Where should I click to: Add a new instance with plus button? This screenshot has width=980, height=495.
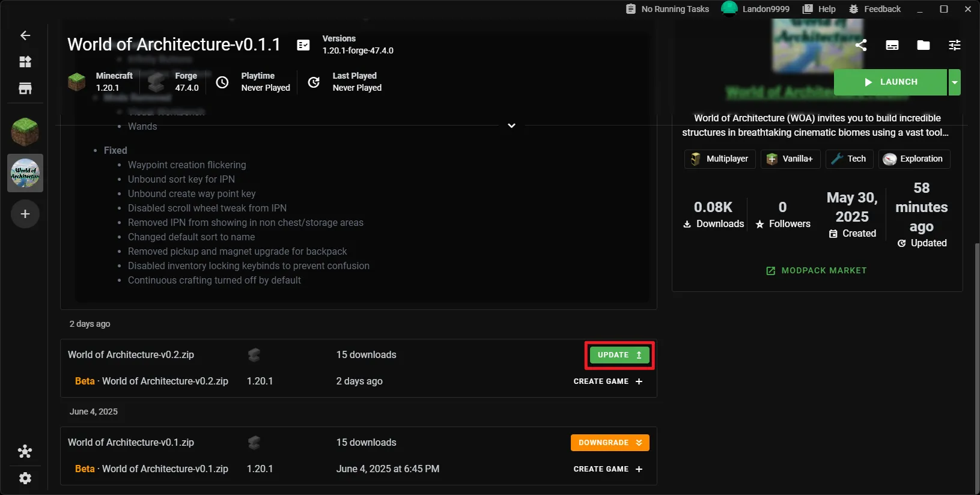tap(25, 214)
